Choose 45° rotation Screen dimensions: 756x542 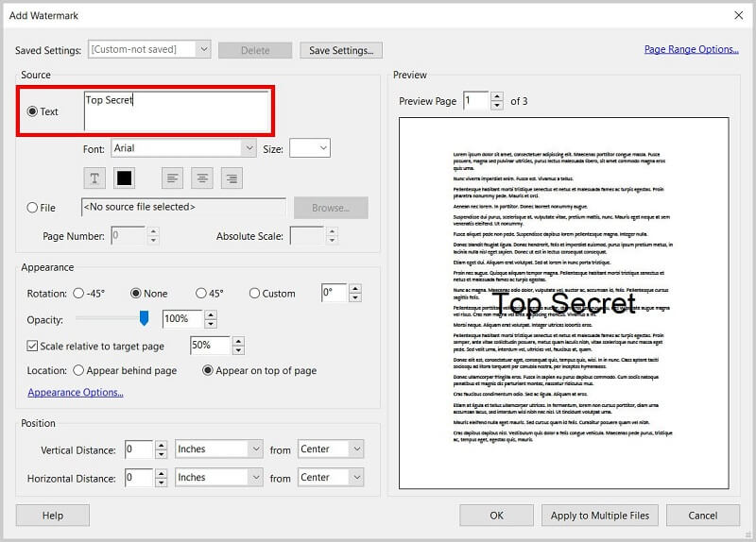[200, 294]
